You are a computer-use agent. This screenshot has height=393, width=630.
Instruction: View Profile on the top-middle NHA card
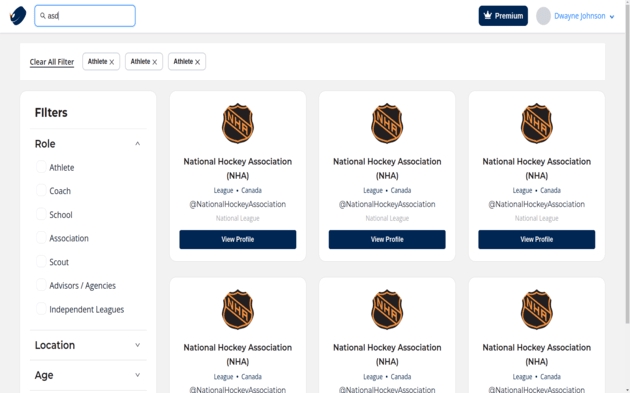(387, 239)
